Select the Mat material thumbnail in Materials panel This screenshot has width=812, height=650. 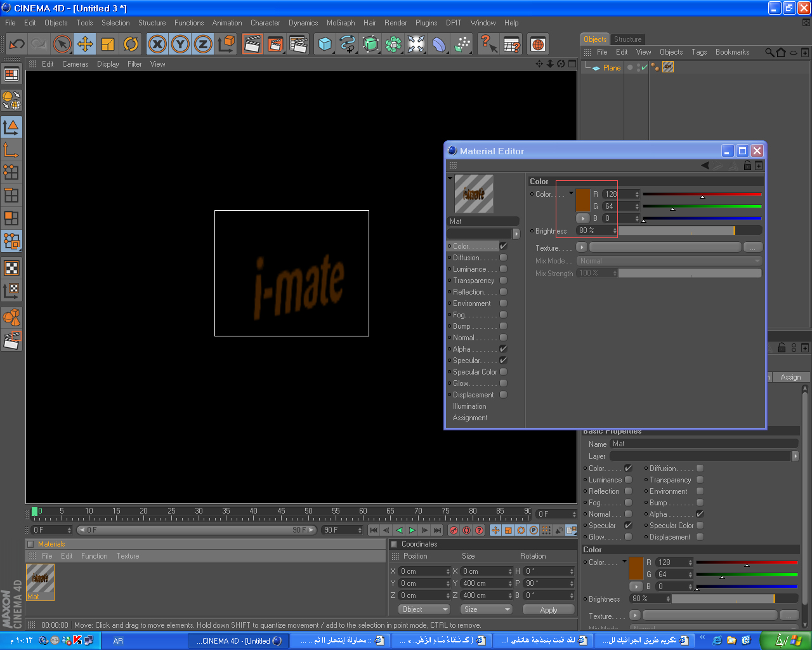pyautogui.click(x=40, y=582)
